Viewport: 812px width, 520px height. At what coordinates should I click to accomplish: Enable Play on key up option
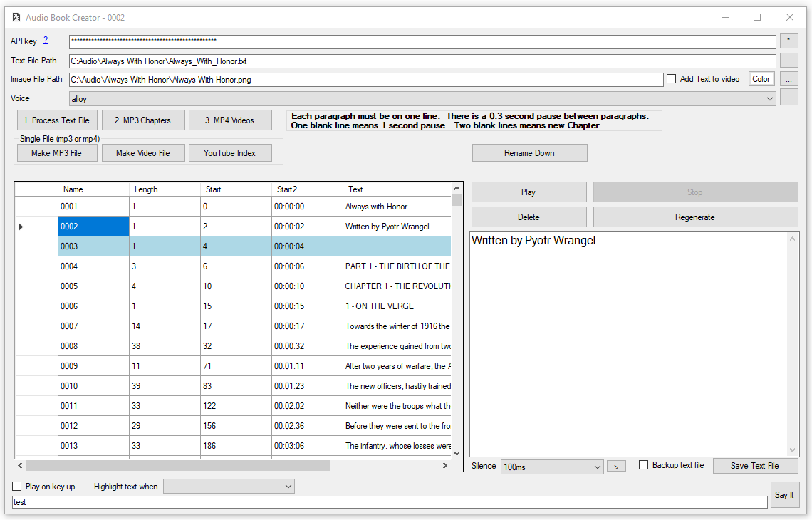click(x=17, y=487)
